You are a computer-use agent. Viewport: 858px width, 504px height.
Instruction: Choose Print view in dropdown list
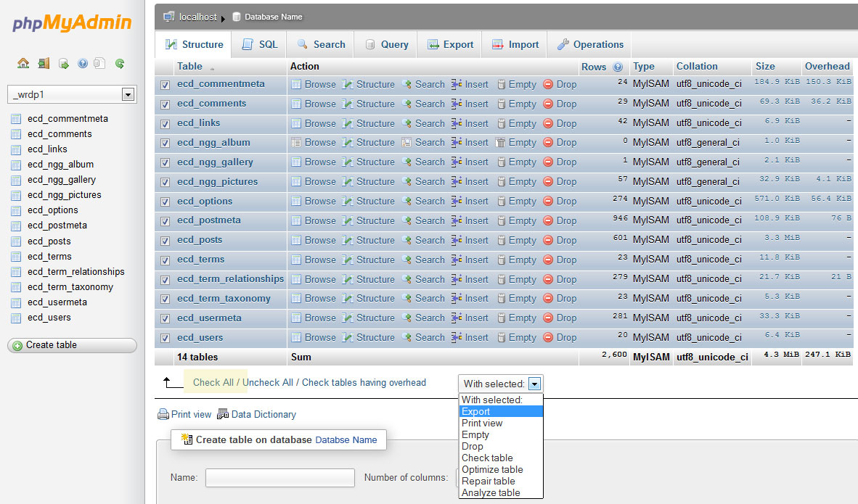click(501, 423)
